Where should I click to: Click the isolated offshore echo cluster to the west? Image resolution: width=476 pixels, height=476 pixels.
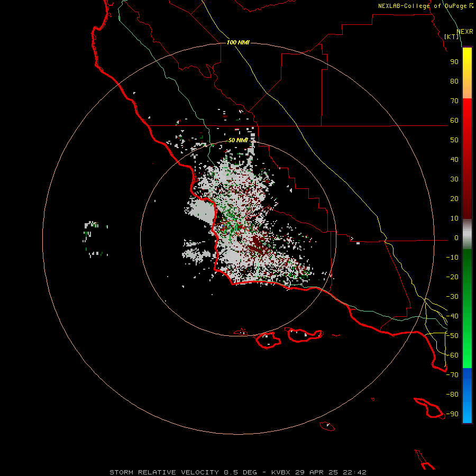pyautogui.click(x=95, y=239)
